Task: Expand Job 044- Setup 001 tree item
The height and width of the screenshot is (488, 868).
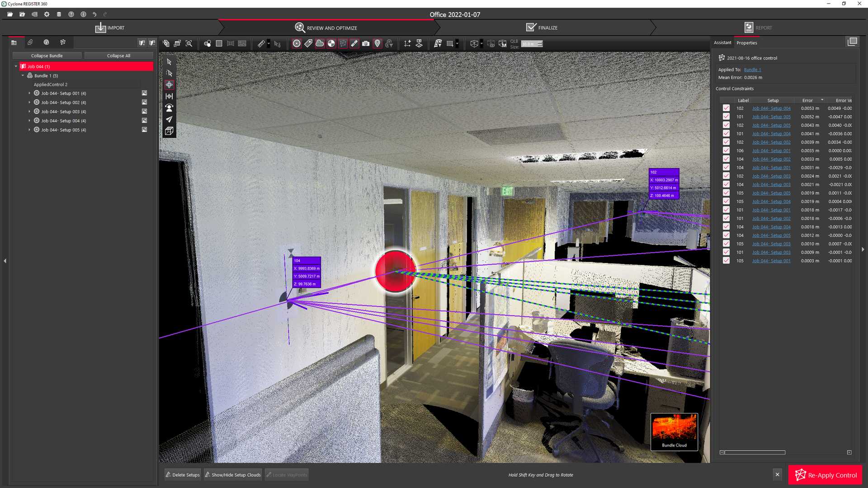Action: [29, 94]
